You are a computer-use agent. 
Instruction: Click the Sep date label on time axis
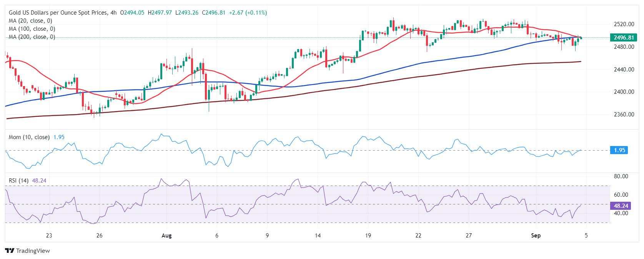[x=536, y=236]
